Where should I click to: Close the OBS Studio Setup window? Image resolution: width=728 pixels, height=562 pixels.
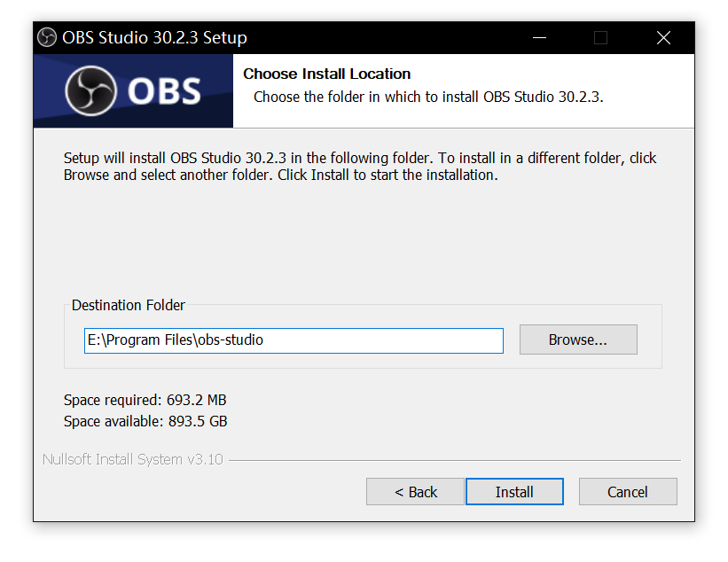[663, 37]
